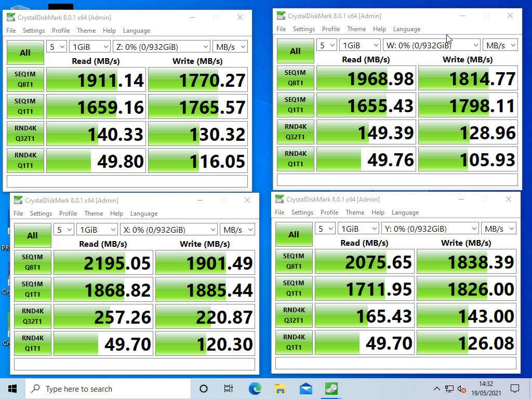This screenshot has height=399, width=532.
Task: Open test count dropdown in Z: window
Action: click(x=56, y=46)
